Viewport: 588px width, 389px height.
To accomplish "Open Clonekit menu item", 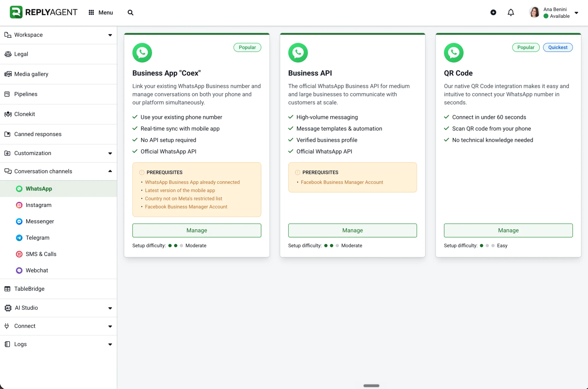I will click(59, 114).
